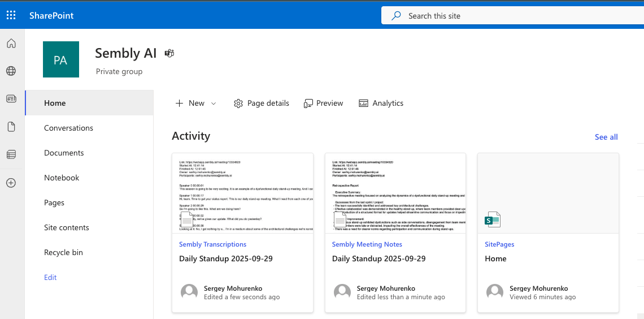The image size is (644, 319).
Task: Open Page details from command bar
Action: pyautogui.click(x=262, y=104)
